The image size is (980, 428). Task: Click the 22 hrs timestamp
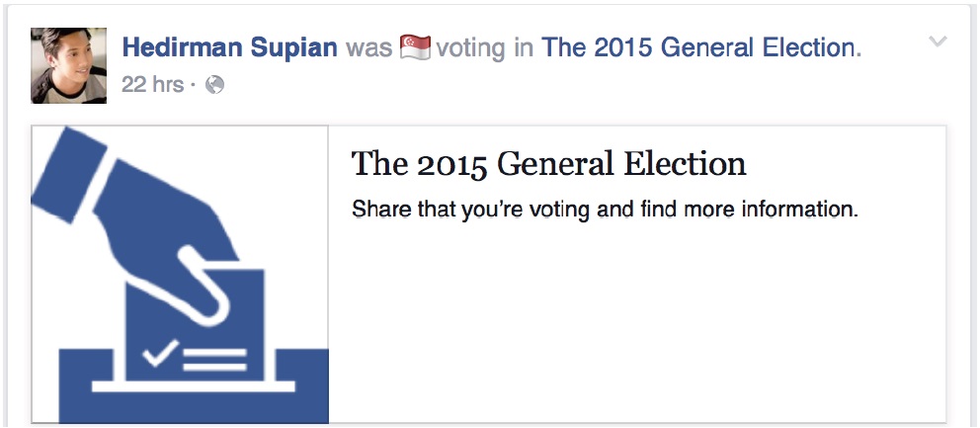[152, 85]
